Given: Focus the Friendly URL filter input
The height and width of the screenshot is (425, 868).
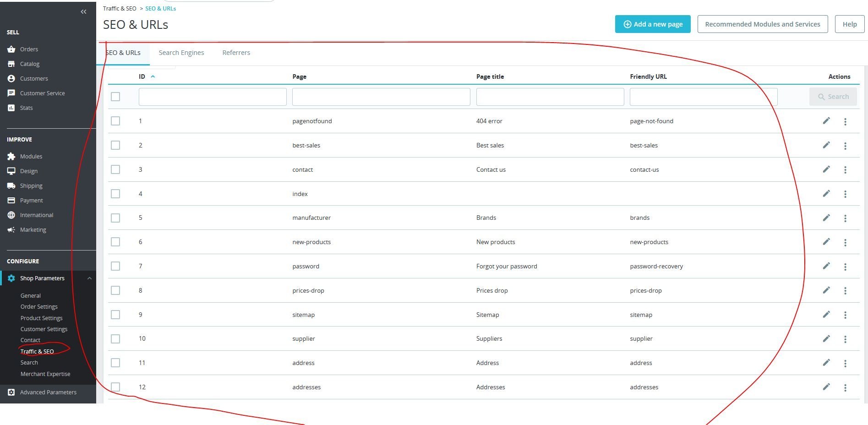Looking at the screenshot, I should [x=704, y=97].
